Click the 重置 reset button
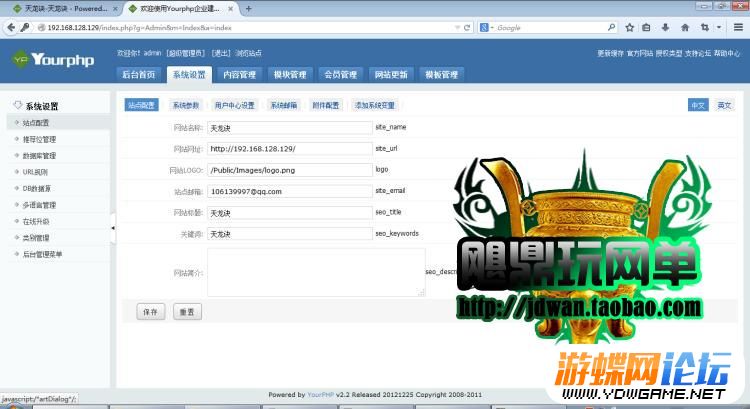 pos(187,312)
